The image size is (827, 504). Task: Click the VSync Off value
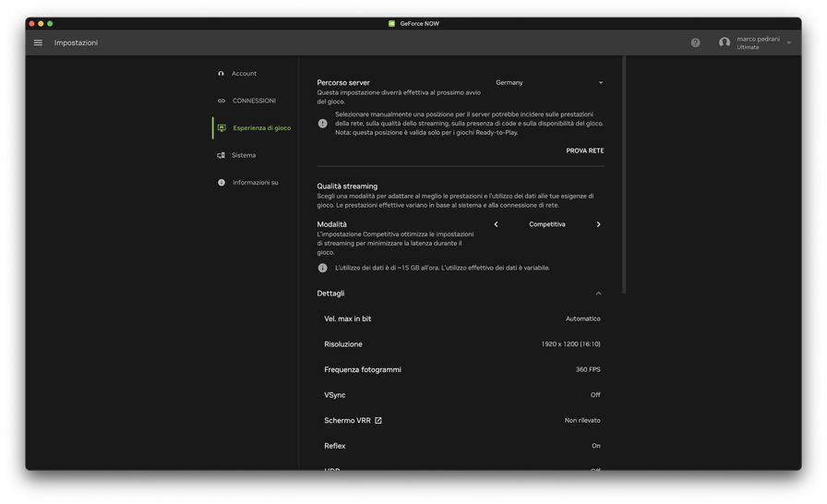pyautogui.click(x=595, y=395)
